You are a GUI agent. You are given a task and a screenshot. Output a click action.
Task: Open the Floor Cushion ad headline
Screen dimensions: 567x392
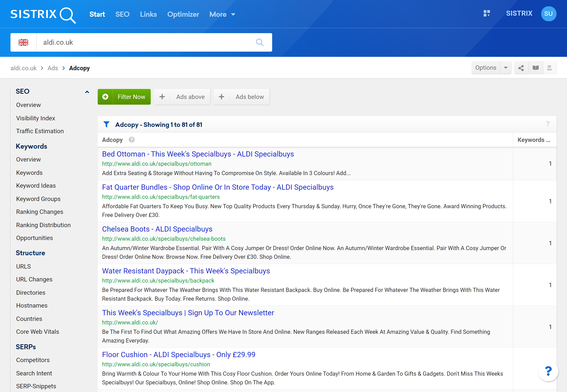179,355
